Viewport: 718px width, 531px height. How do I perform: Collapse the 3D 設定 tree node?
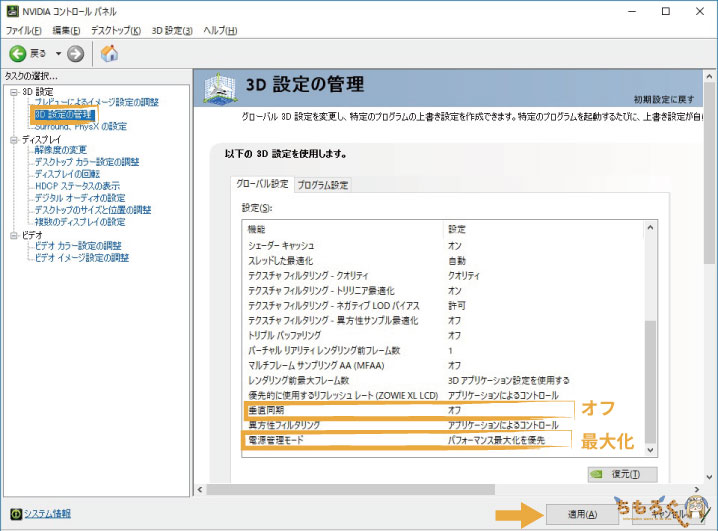coord(14,92)
